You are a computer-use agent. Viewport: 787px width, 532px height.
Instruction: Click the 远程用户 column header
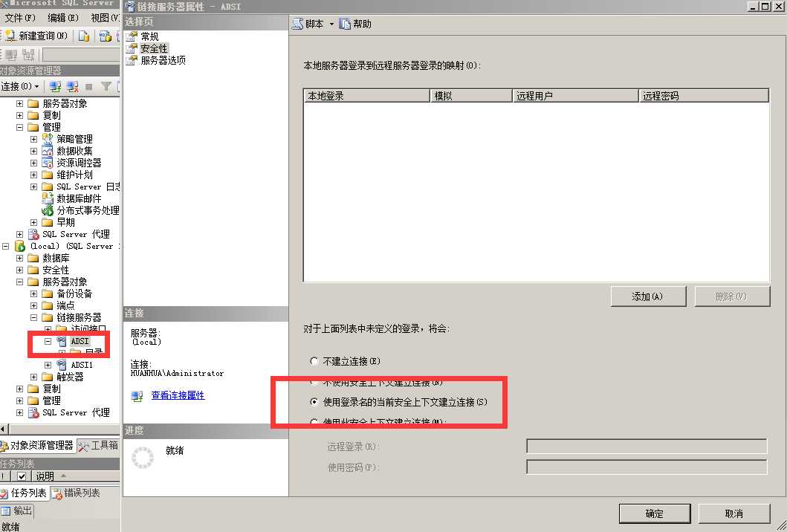coord(575,96)
